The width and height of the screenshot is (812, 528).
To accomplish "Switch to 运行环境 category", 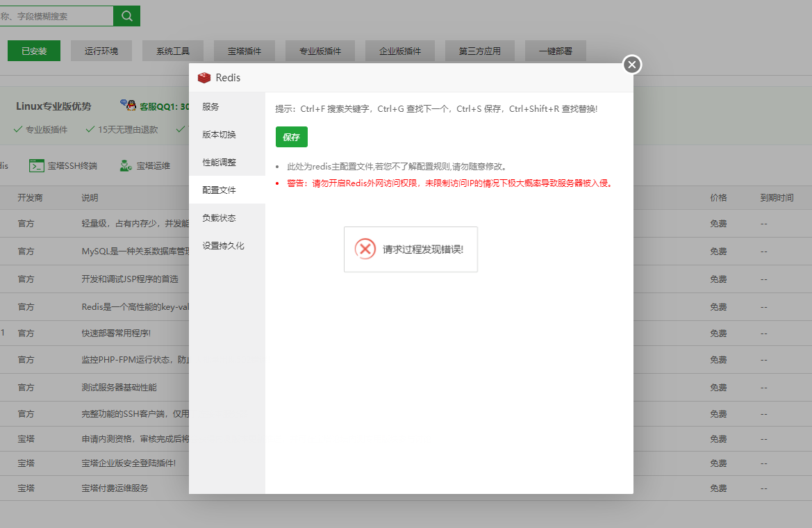I will coord(101,51).
